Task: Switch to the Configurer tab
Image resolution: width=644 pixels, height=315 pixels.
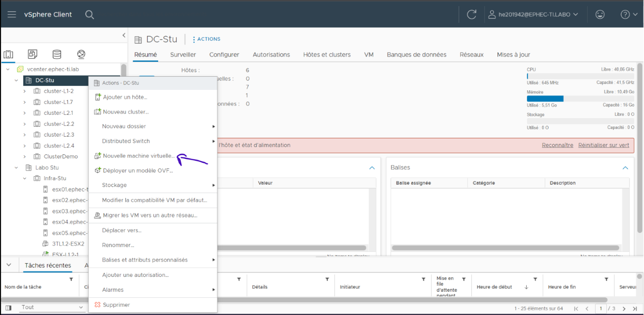Action: coord(224,54)
